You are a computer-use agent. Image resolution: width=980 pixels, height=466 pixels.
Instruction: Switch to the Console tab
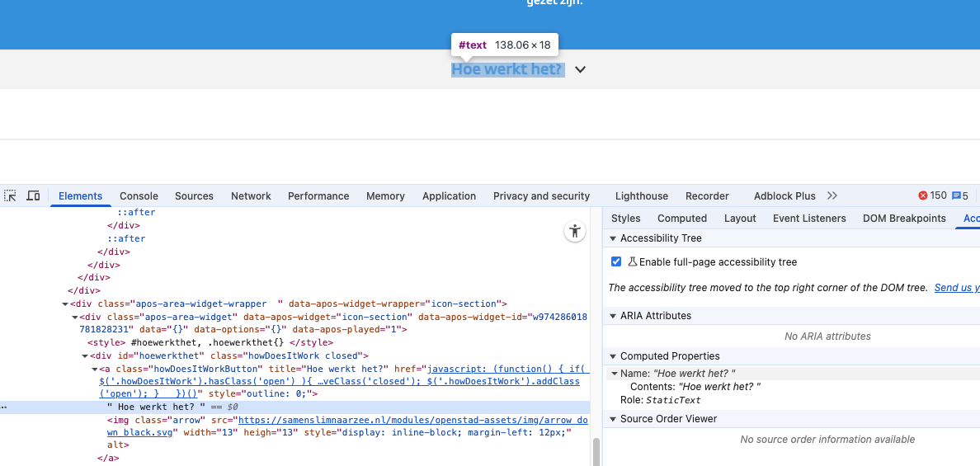pyautogui.click(x=139, y=196)
